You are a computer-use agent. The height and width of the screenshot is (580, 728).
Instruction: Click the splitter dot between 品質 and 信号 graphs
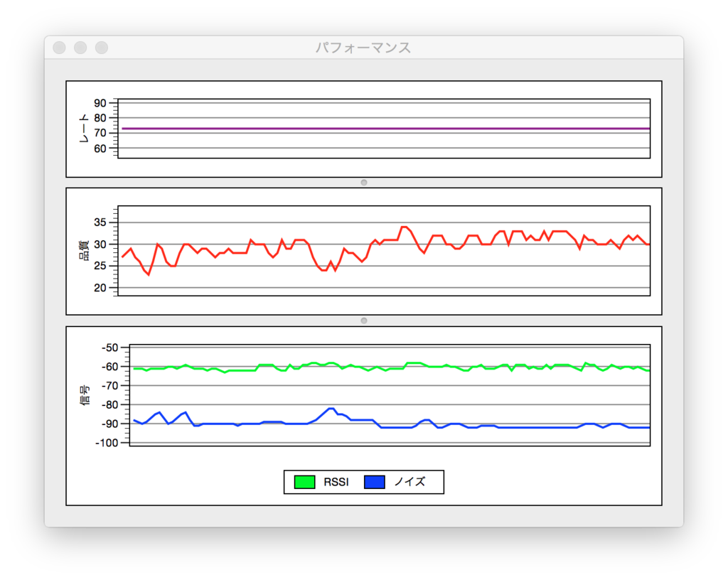point(364,321)
